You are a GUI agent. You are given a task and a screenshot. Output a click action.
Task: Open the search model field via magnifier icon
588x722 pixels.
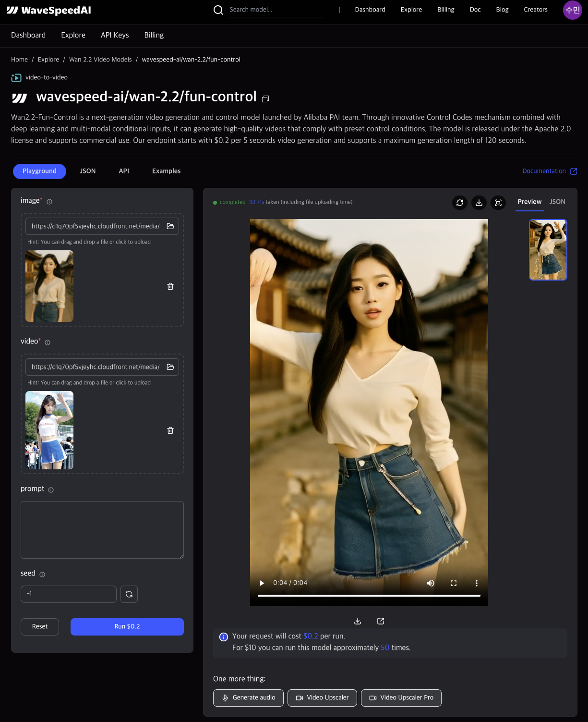[218, 10]
